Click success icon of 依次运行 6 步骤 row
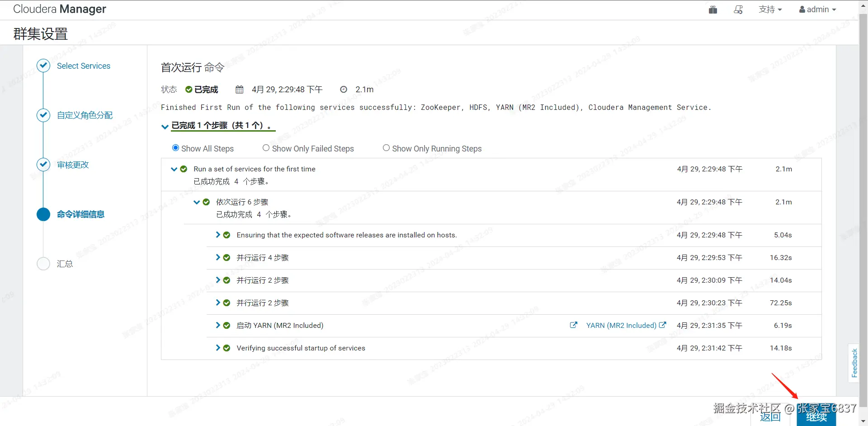 (206, 202)
